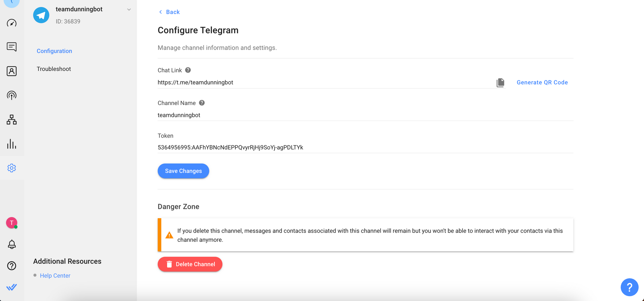
Task: Open the Workflows hierarchy icon
Action: coord(12,120)
